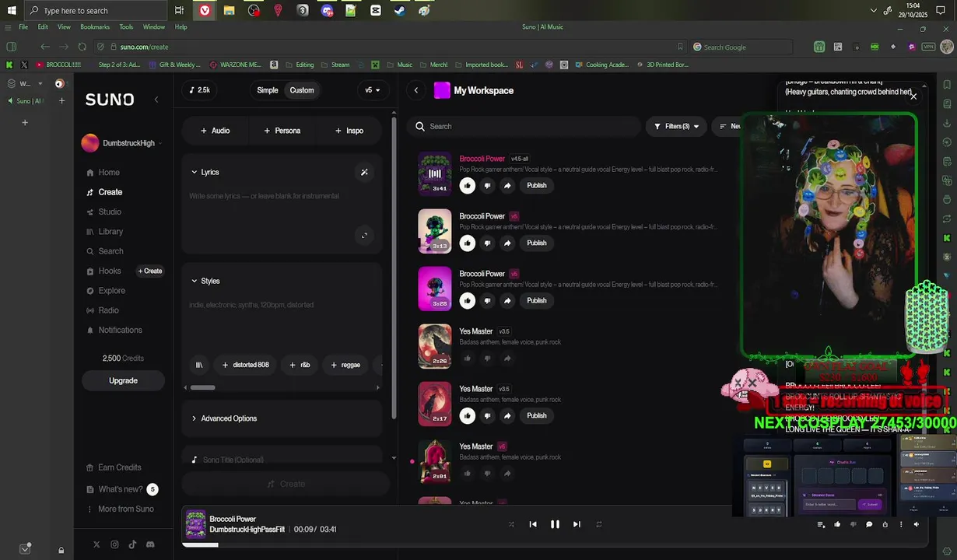Open the Bookmarks menu
The width and height of the screenshot is (957, 560).
[x=95, y=26]
